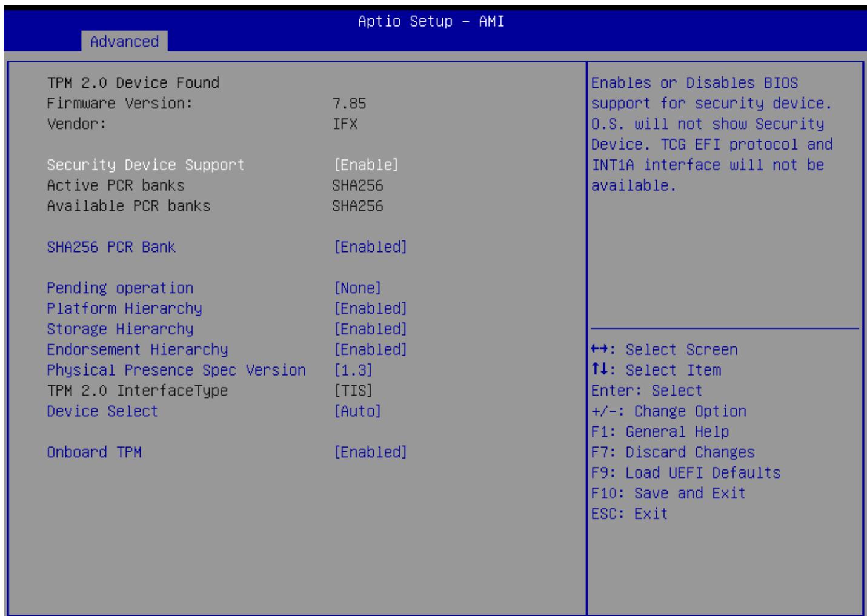Toggle Onboard TPM Enabled value
Viewport: 867px width, 616px height.
(370, 452)
